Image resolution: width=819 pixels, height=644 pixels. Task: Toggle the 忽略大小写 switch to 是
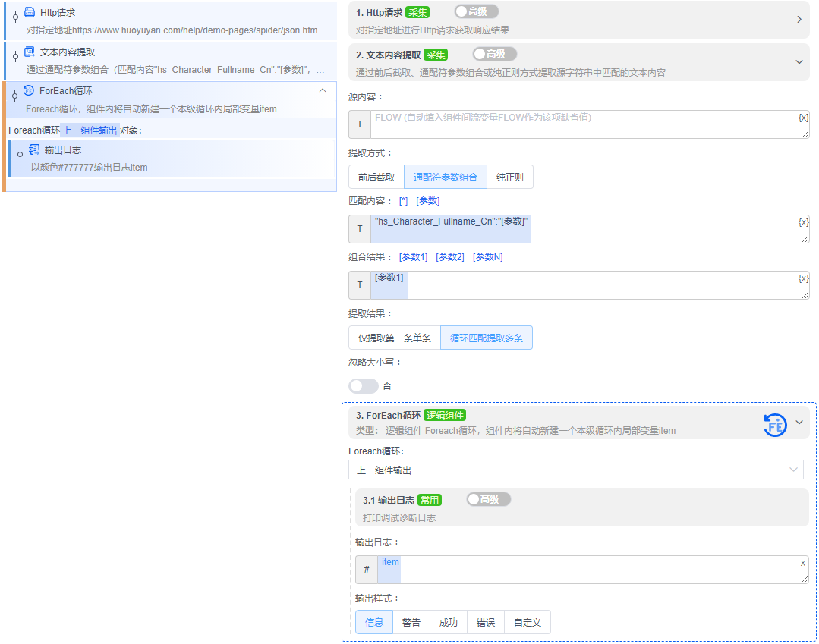pos(363,385)
